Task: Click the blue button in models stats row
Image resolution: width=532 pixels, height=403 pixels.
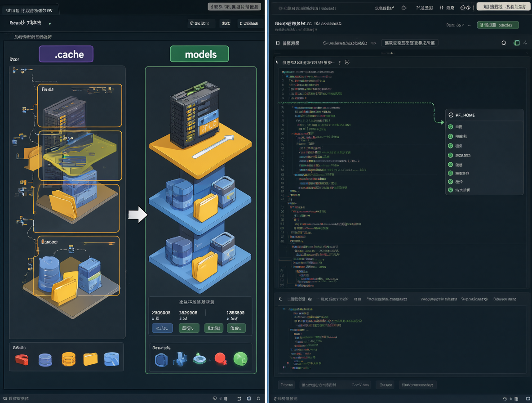Action: 162,328
